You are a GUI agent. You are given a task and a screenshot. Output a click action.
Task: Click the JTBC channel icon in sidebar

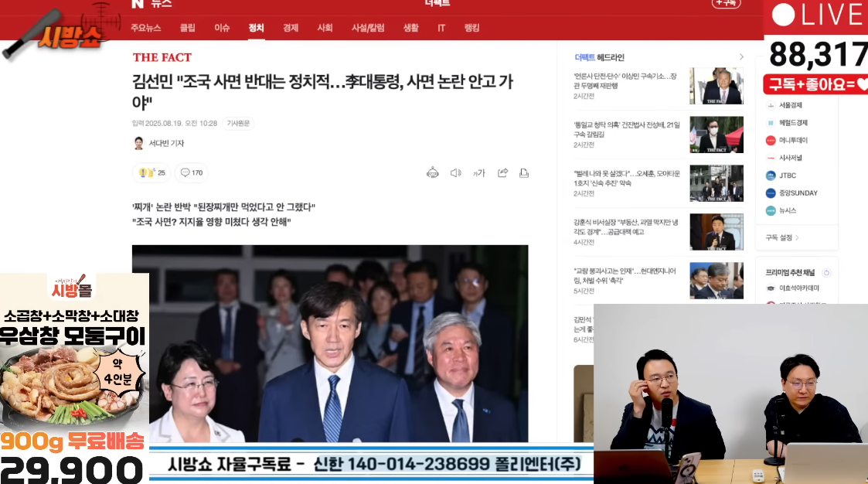770,176
